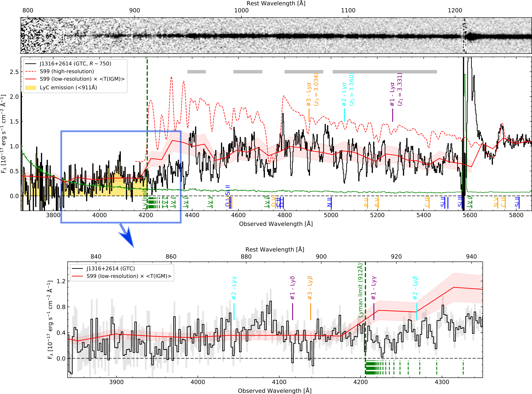Click the '4100' tick label on the inset
This screenshot has height=394, width=532.
279,382
